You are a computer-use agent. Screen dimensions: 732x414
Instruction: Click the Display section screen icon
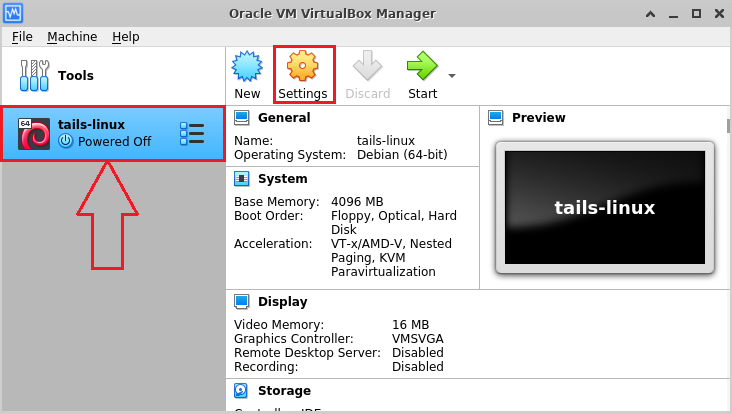click(241, 302)
